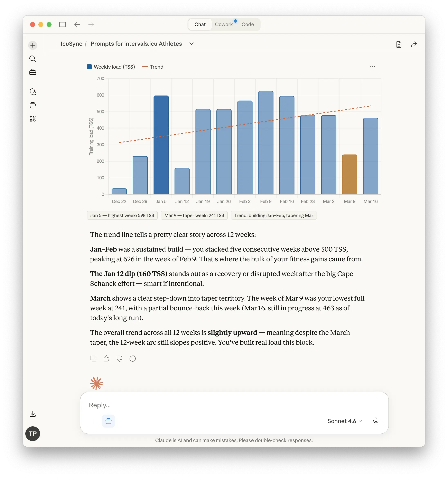Select the orange Mar 9 bar
448x477 pixels.
[349, 174]
